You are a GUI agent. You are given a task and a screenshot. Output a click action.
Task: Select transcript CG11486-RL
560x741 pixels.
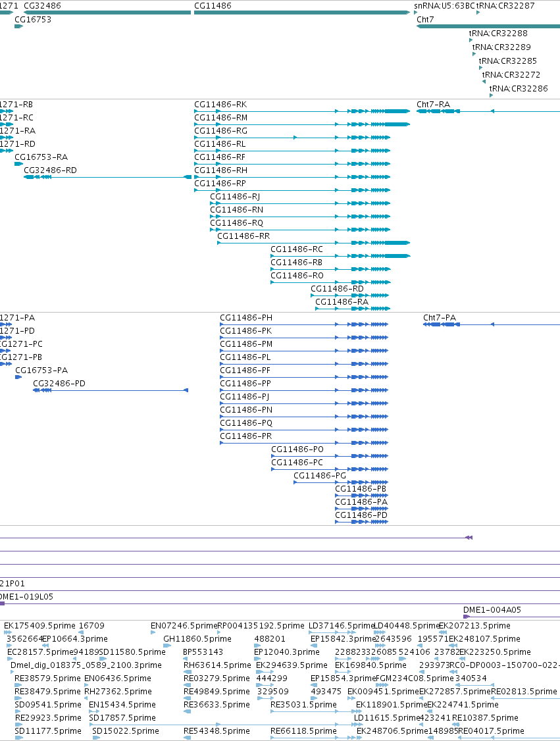(292, 151)
